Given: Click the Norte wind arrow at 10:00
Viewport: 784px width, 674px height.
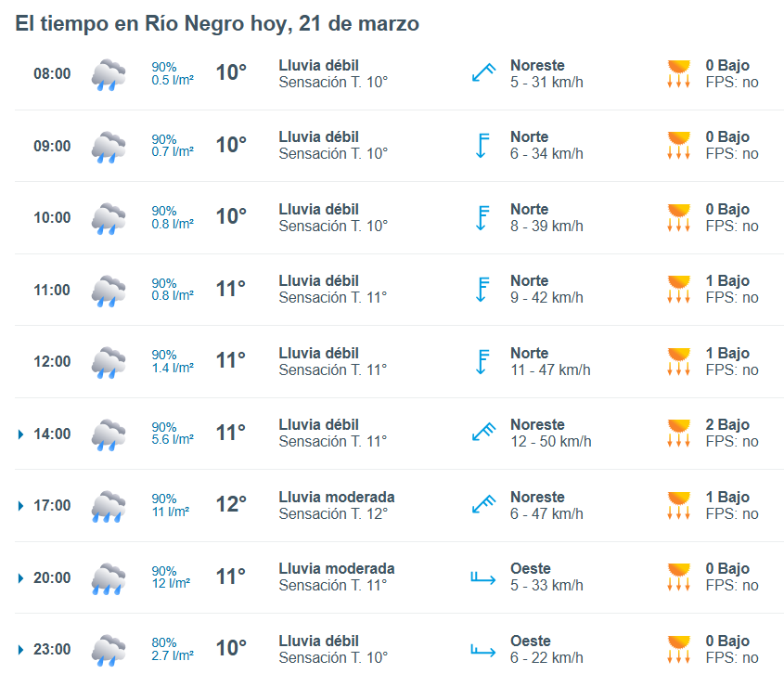Looking at the screenshot, I should 482,217.
